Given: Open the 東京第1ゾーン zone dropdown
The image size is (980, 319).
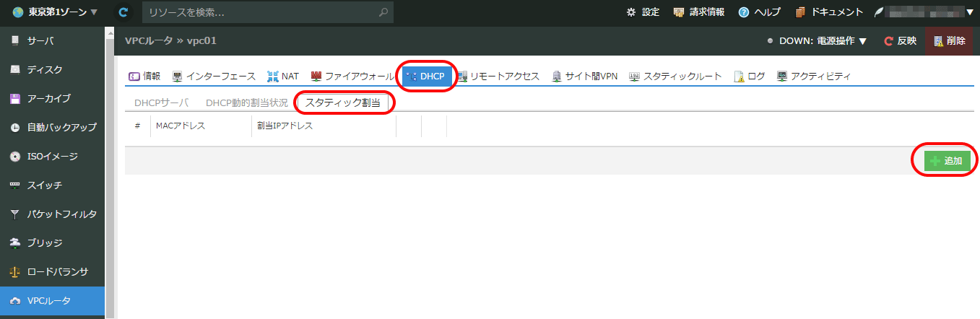Looking at the screenshot, I should (55, 12).
